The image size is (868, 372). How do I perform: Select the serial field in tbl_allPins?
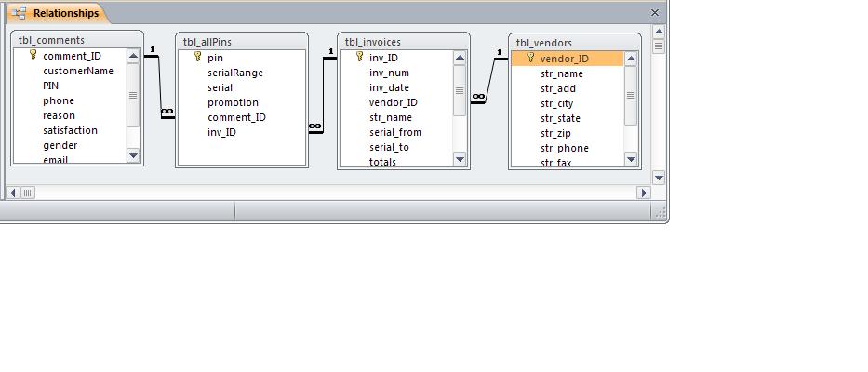tap(220, 87)
